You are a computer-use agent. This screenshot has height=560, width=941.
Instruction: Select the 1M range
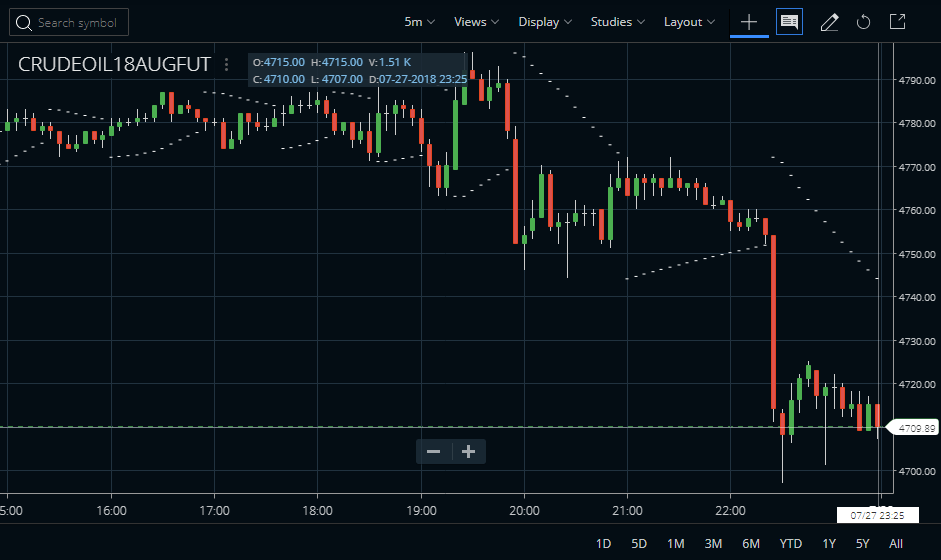(675, 544)
